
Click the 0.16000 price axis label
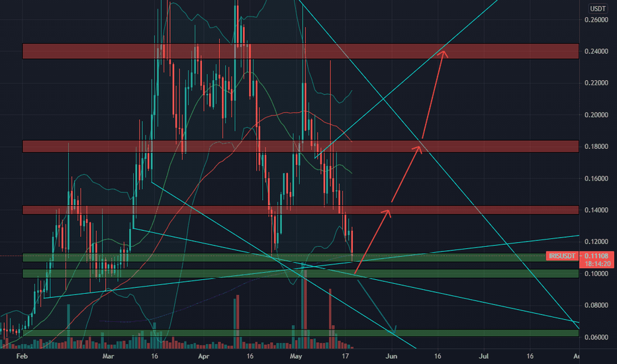[596, 179]
